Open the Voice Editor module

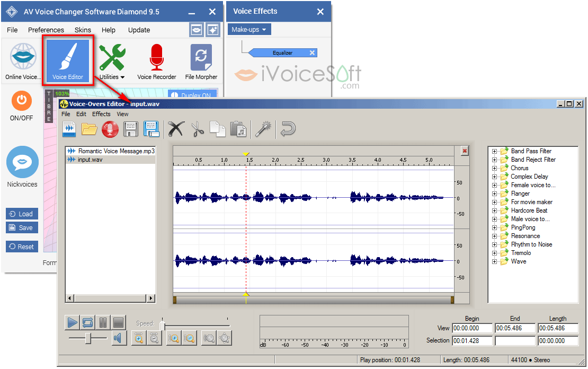(67, 60)
